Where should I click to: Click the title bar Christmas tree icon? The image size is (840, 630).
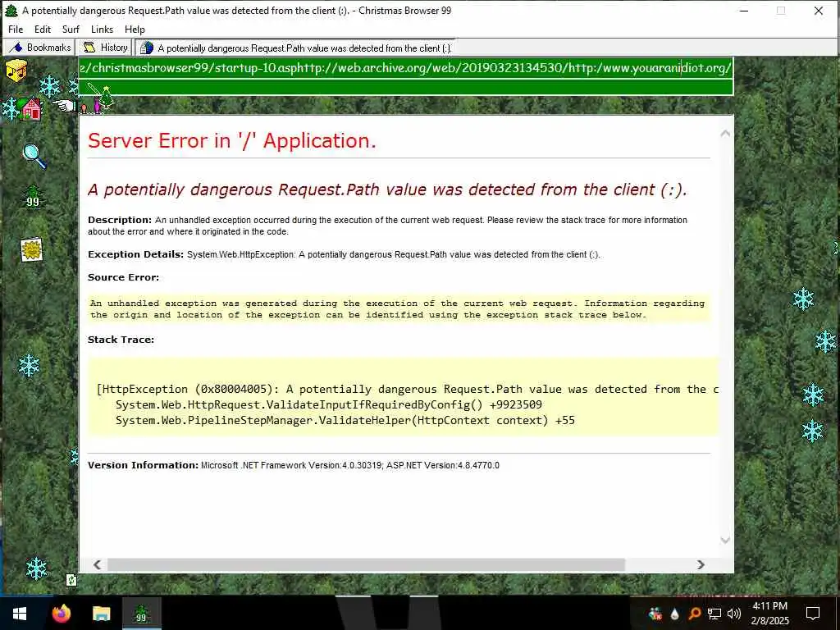11,10
